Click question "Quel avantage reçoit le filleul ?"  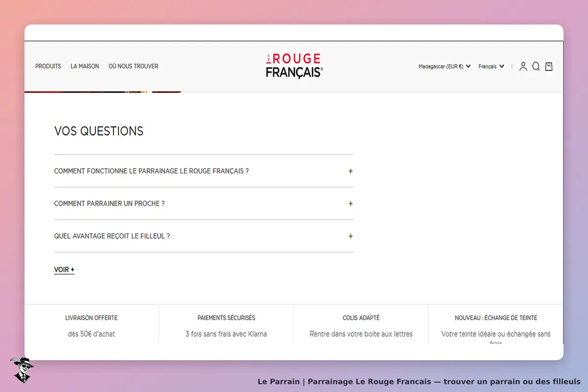click(x=112, y=236)
